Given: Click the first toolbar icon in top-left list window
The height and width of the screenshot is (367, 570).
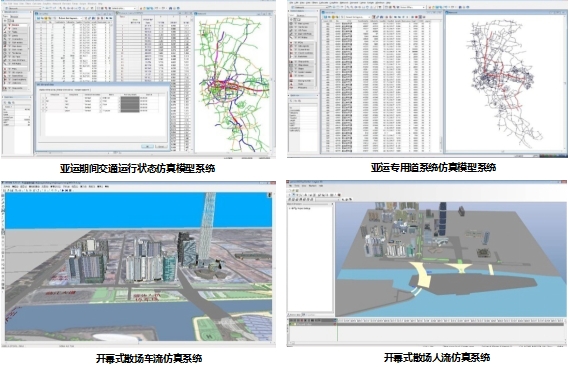Looking at the screenshot, I should click(39, 18).
